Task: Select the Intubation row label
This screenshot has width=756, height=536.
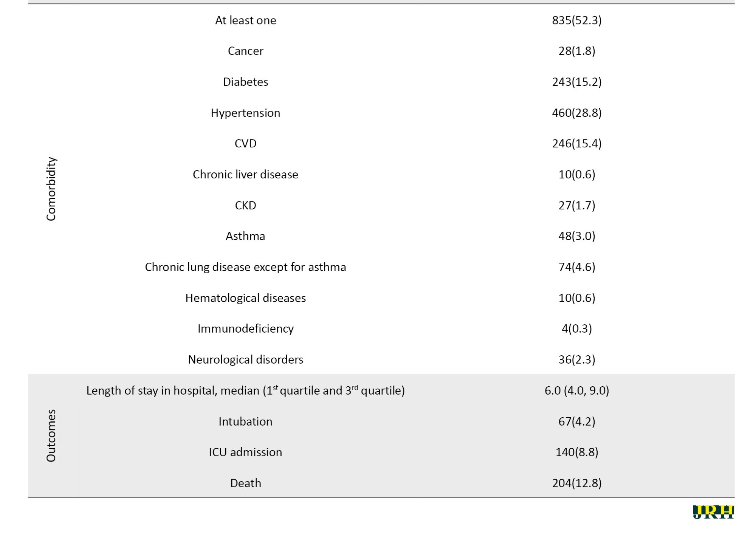Action: point(245,421)
